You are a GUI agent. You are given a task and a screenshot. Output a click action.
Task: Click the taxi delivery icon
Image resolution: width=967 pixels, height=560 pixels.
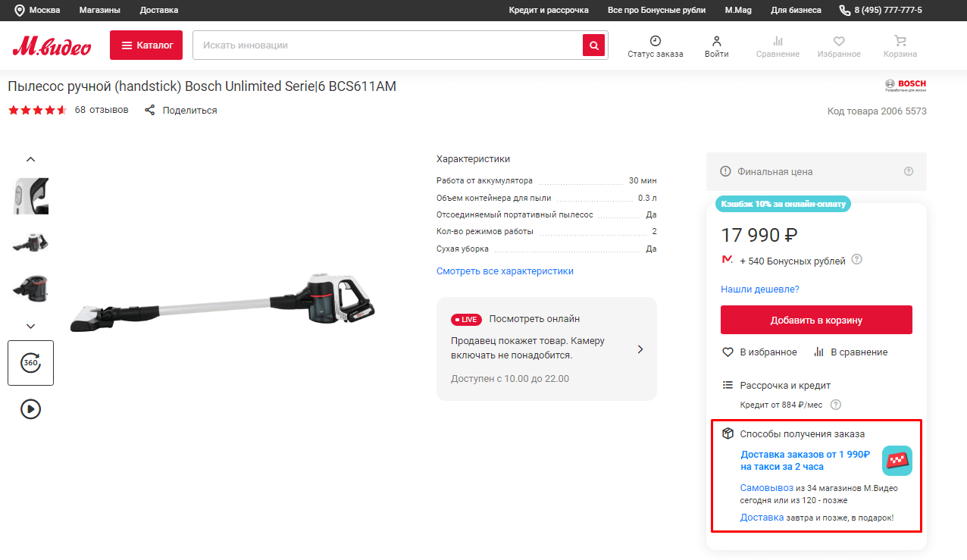click(897, 461)
